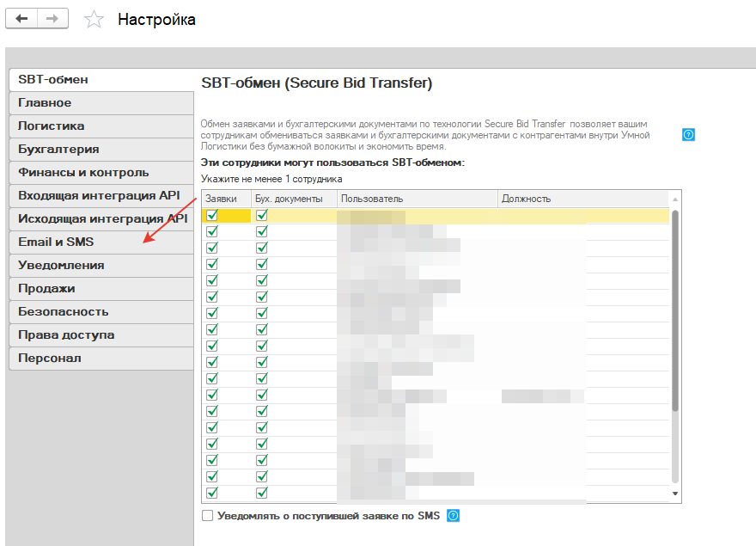Click the employee table scrollbar thumb

(675, 311)
